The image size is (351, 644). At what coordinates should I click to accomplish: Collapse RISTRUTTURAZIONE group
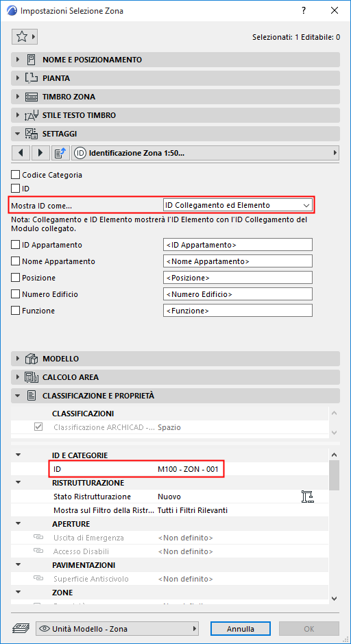click(x=18, y=483)
